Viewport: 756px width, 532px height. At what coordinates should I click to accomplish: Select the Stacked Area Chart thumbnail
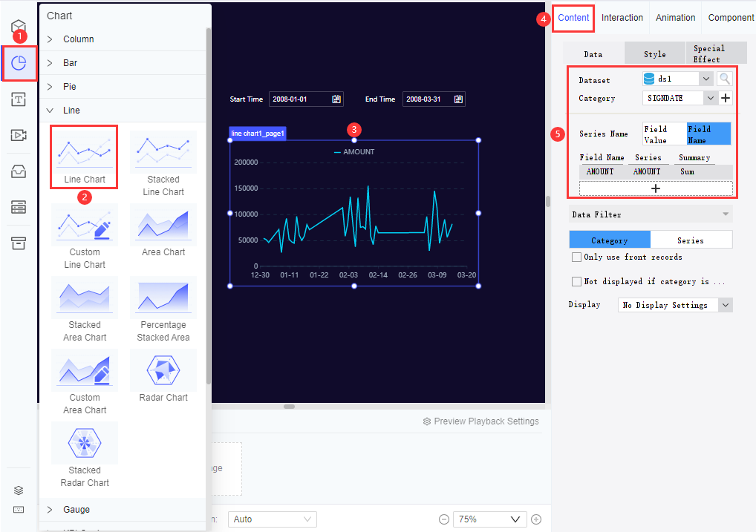tap(84, 298)
